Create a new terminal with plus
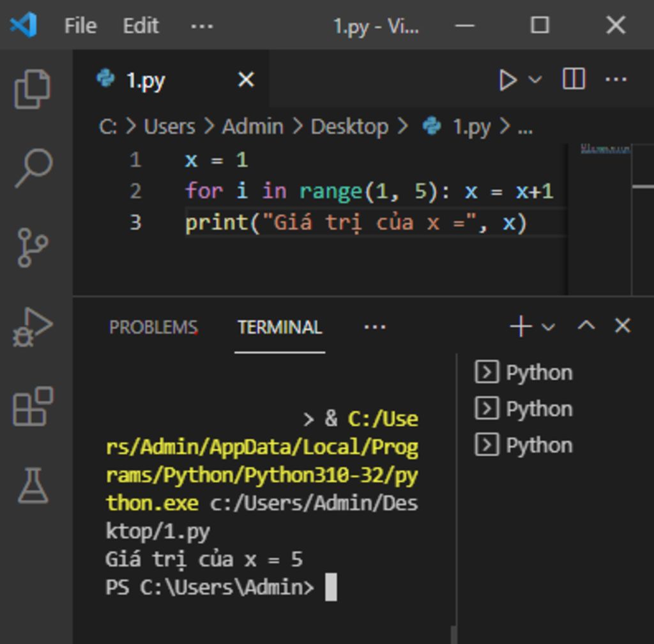This screenshot has width=654, height=644. [521, 326]
